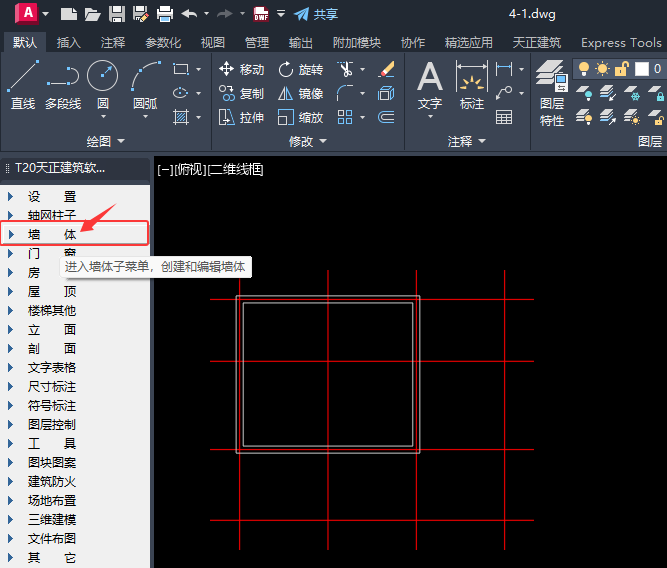Toggle the layer on/off lightbulb icon
The height and width of the screenshot is (568, 667).
[x=584, y=69]
